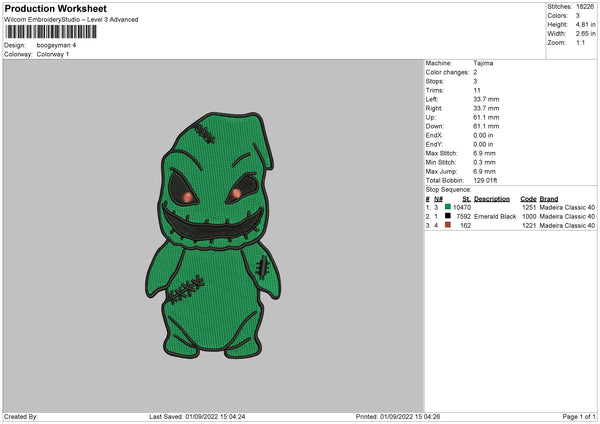Select the Emerald Black stop sequence row

click(x=495, y=216)
